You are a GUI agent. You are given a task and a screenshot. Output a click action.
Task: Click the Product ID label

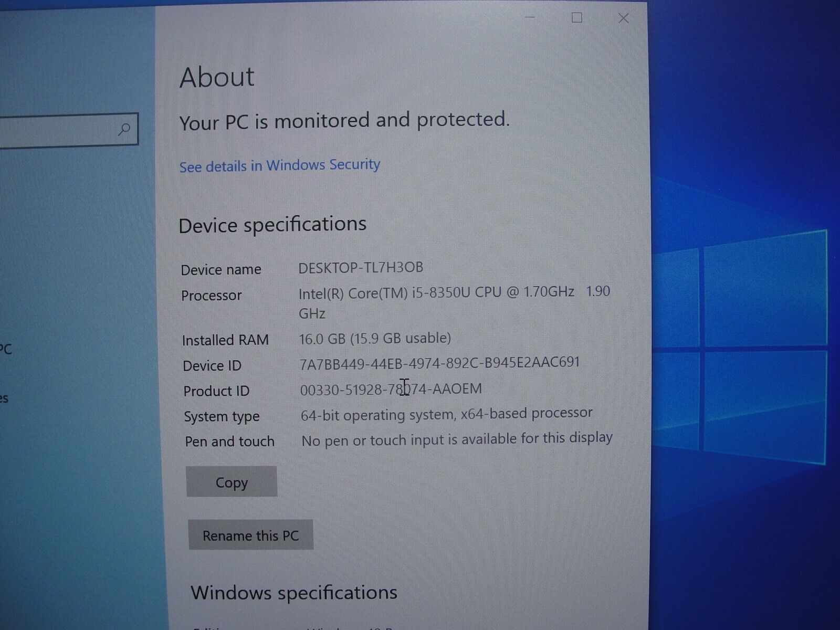point(216,391)
